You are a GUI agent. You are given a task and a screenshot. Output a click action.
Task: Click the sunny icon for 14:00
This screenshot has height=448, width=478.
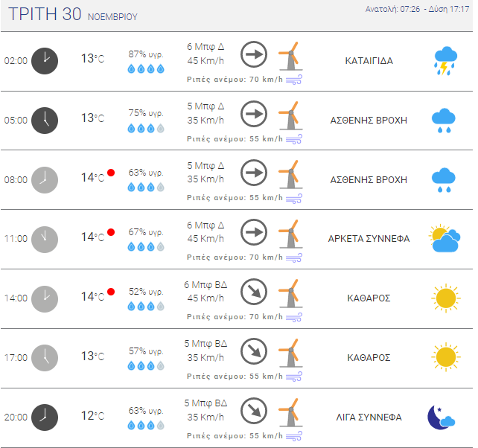(446, 298)
